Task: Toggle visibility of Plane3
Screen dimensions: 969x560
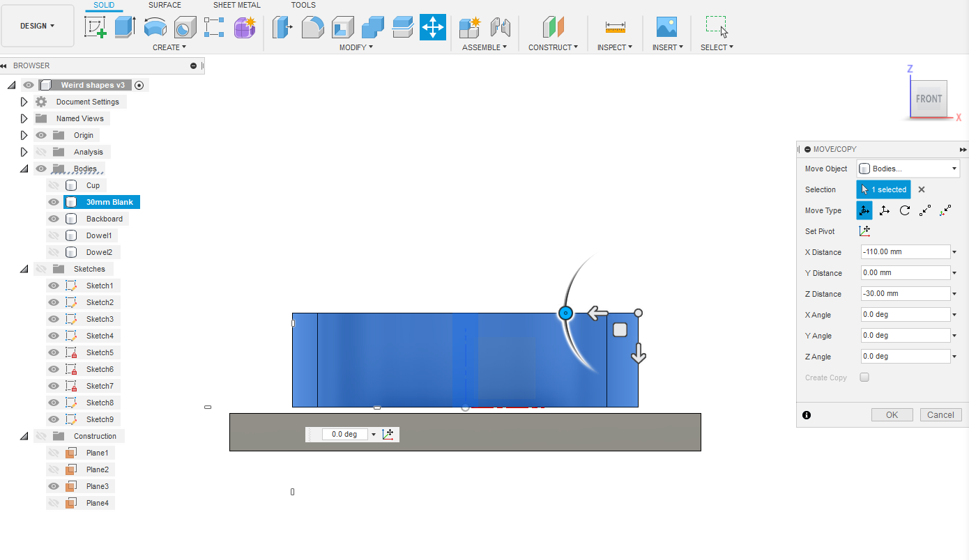Action: 54,486
